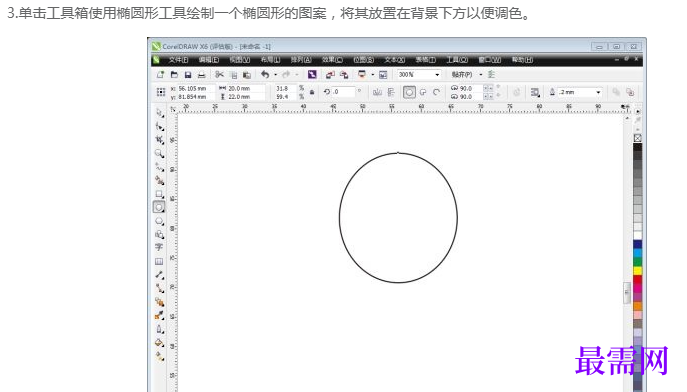Set shape type to Arc
This screenshot has height=392, width=687.
(x=436, y=92)
